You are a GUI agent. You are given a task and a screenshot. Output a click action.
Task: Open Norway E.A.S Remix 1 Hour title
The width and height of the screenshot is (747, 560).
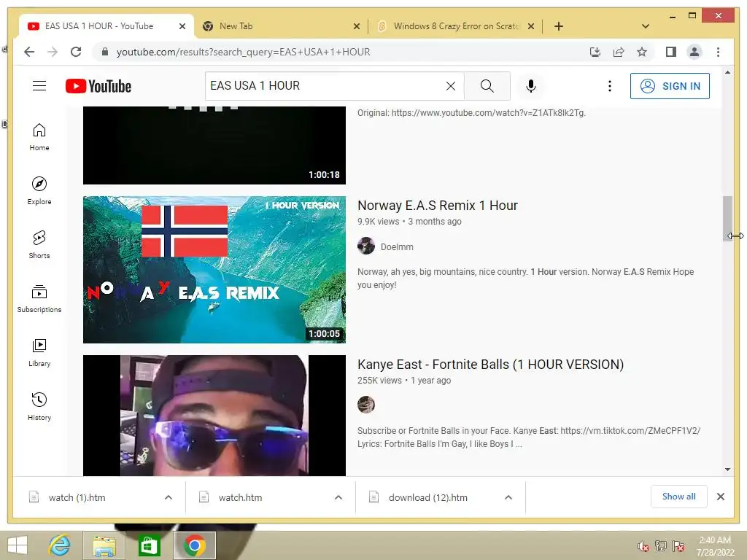click(438, 205)
